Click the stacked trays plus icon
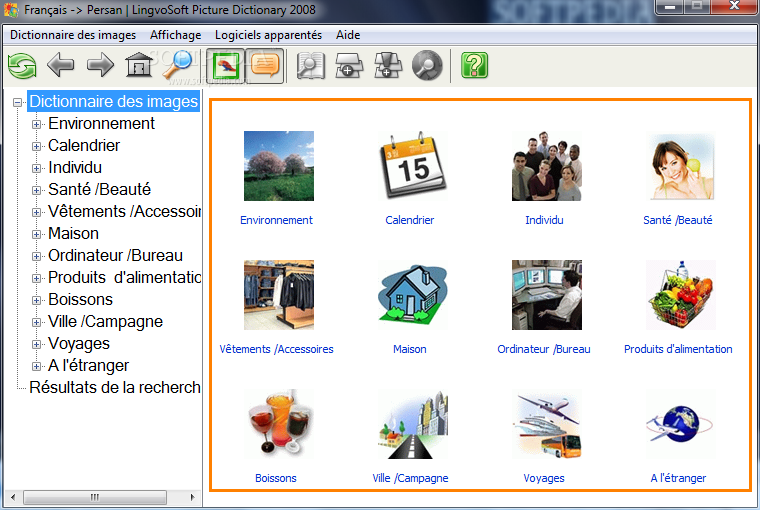 [x=349, y=65]
